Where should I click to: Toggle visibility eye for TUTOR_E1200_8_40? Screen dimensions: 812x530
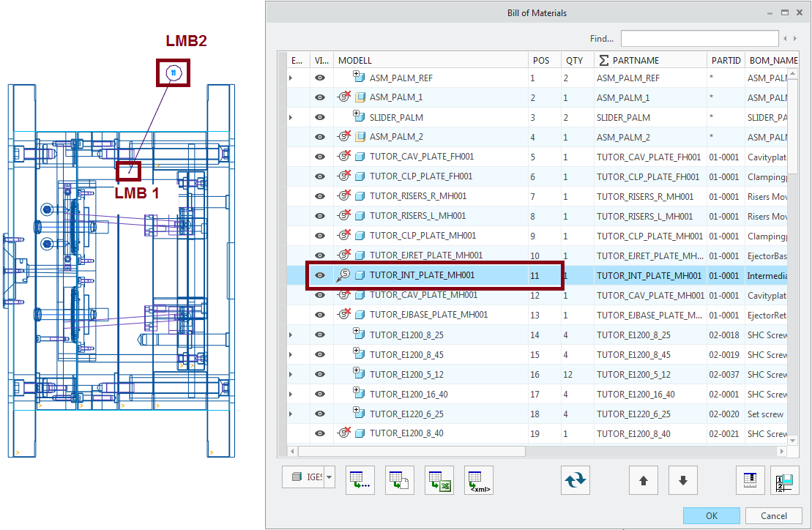pos(320,433)
